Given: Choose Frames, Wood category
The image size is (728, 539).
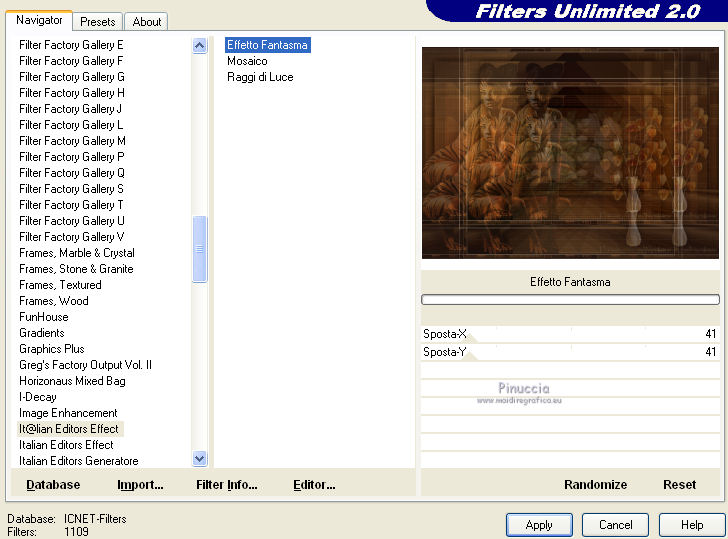Looking at the screenshot, I should (x=53, y=301).
